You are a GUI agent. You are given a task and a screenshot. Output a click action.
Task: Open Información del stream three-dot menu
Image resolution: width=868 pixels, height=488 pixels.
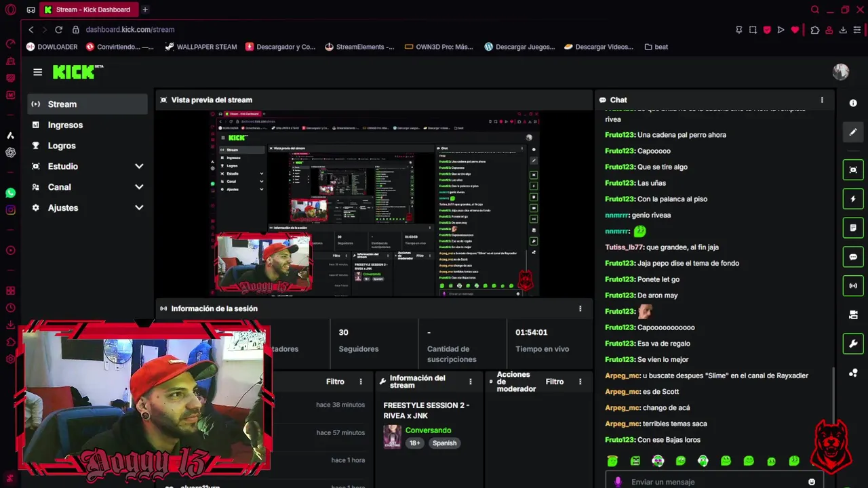pos(470,382)
